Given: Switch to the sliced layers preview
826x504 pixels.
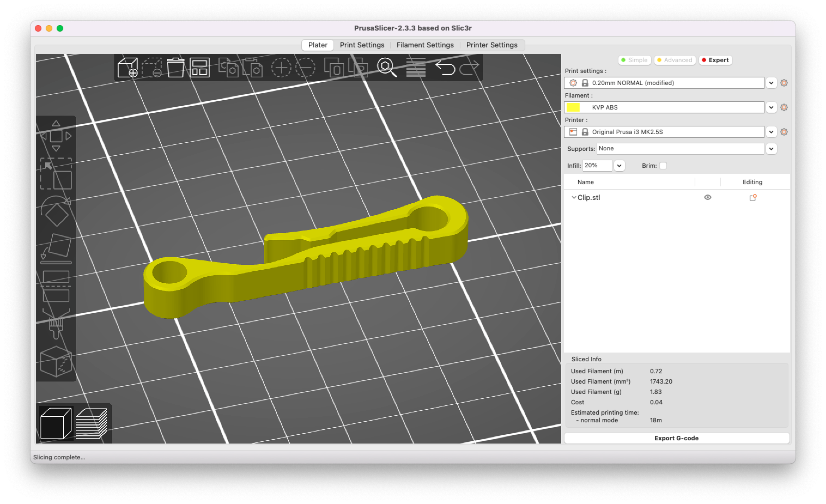Looking at the screenshot, I should (x=92, y=424).
